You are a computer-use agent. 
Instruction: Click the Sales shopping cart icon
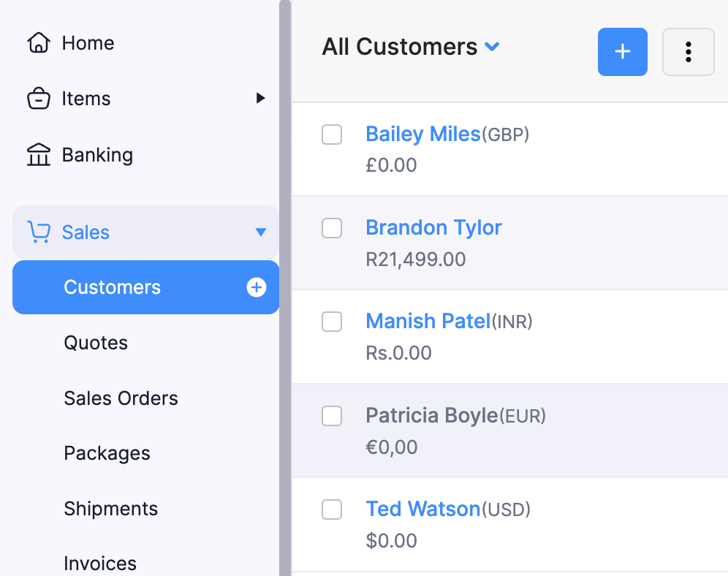tap(37, 231)
